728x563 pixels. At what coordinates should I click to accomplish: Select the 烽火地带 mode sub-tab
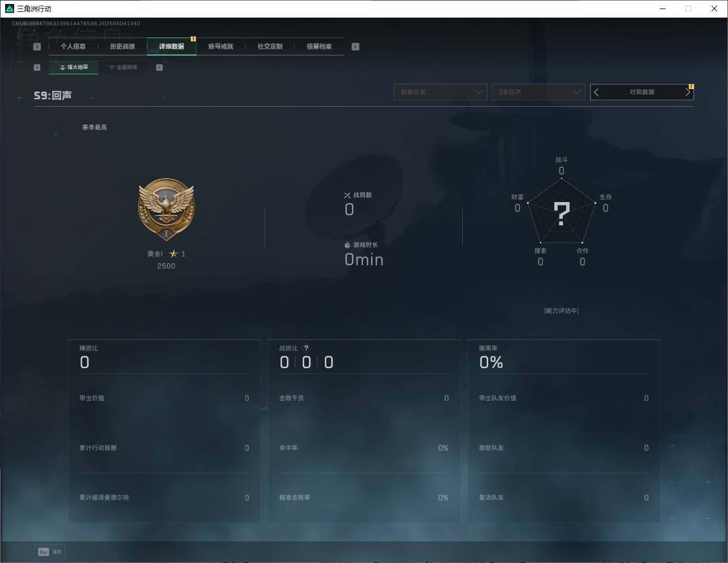[x=74, y=68]
